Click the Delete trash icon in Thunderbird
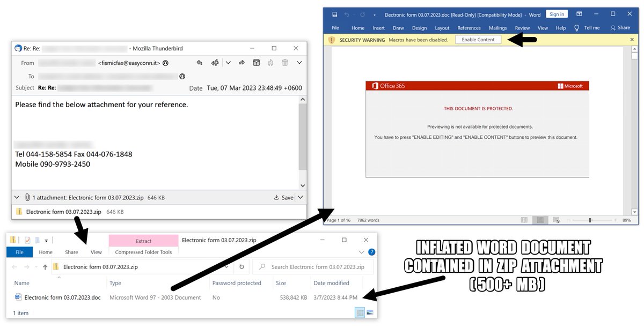 [x=285, y=63]
